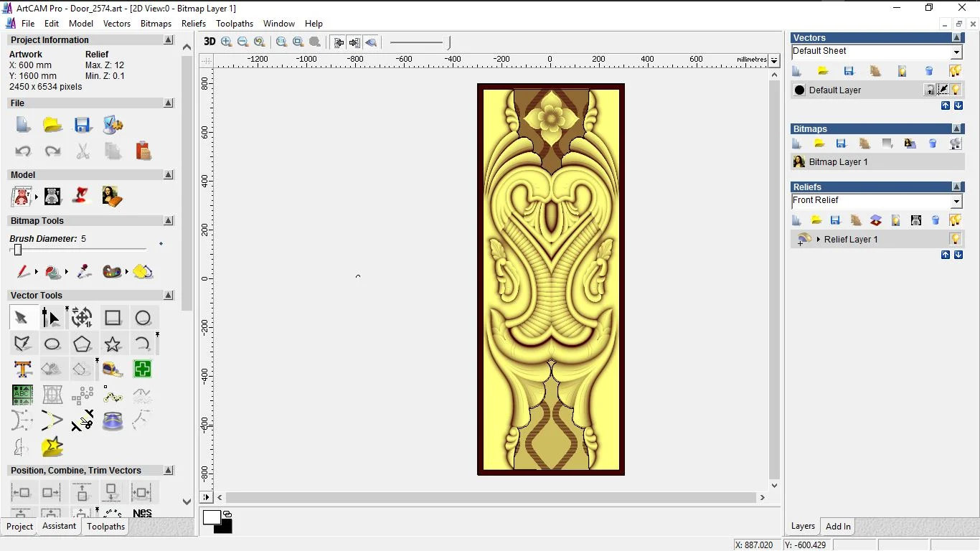The height and width of the screenshot is (551, 980).
Task: Select the bitmap paint bucket fill tool
Action: [x=52, y=272]
